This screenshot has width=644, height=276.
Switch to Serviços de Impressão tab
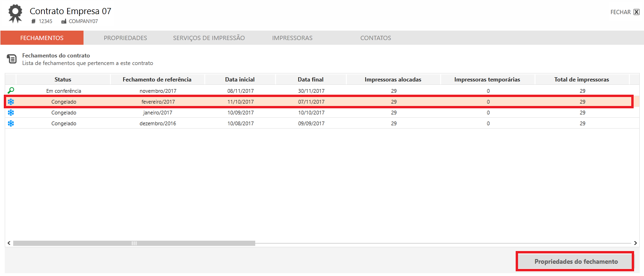pos(209,38)
